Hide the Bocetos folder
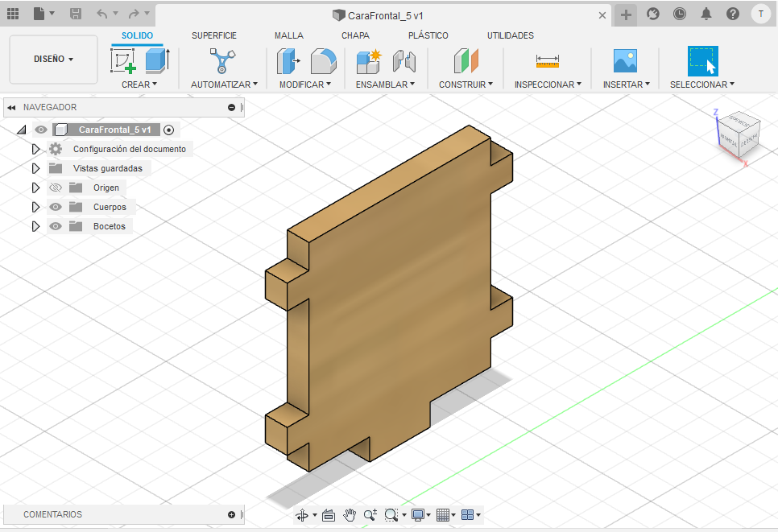778x532 pixels. click(56, 227)
